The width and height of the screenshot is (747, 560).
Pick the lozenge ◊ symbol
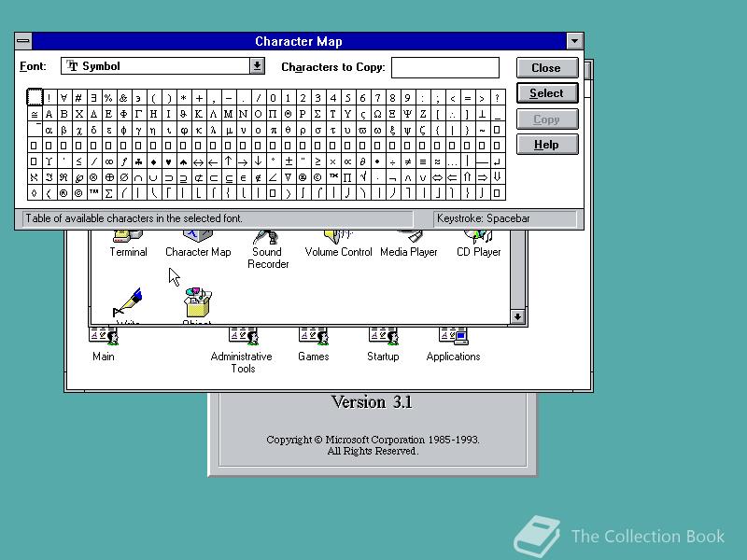tap(35, 193)
